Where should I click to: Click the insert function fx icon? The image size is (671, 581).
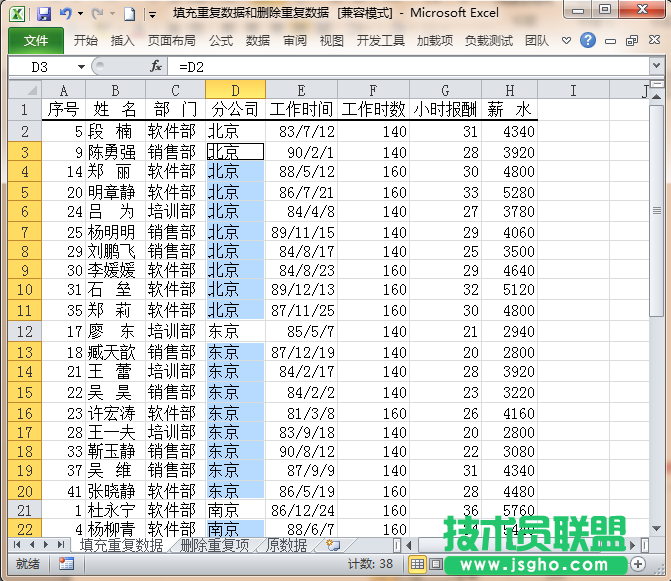156,66
